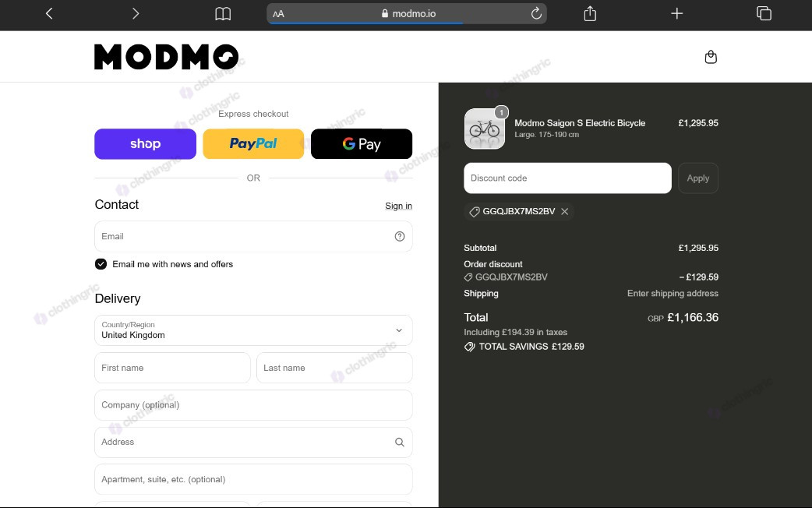Click the order discount amount £129.59
Screen dimensions: 812x508
(698, 277)
